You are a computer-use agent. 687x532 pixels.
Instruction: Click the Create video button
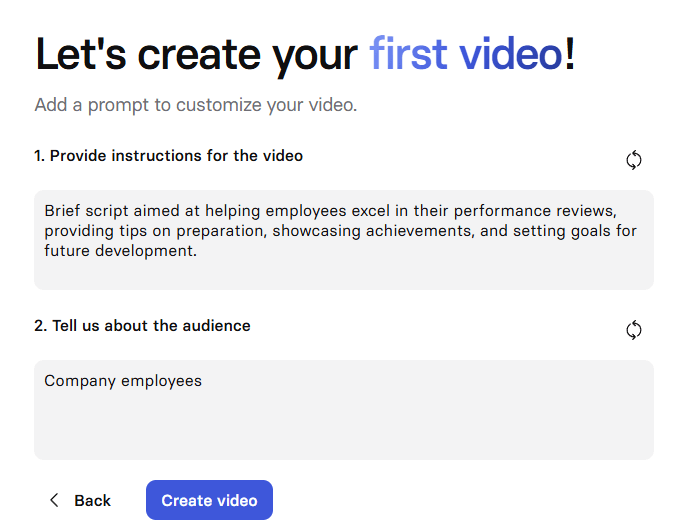209,500
